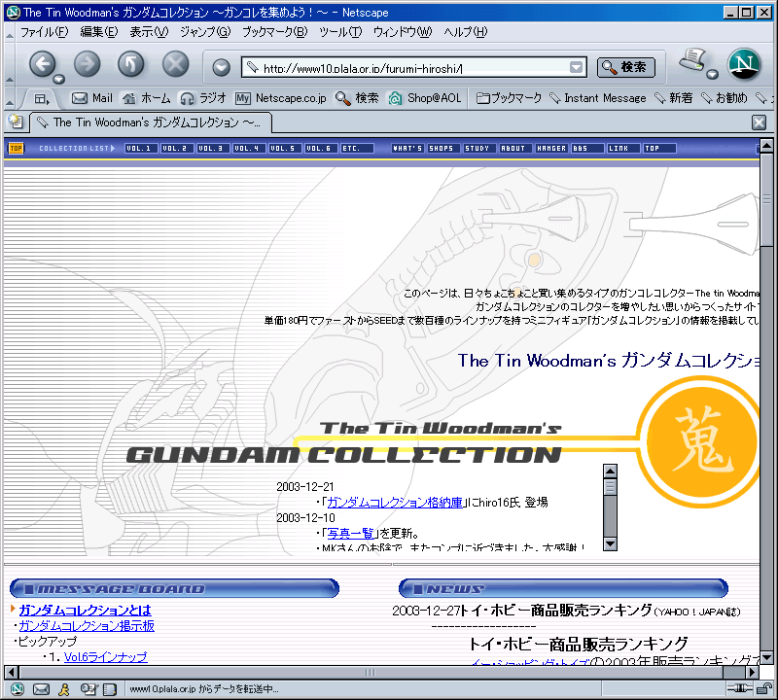The width and height of the screenshot is (778, 700).
Task: Open the 編集(E) menu
Action: (99, 32)
